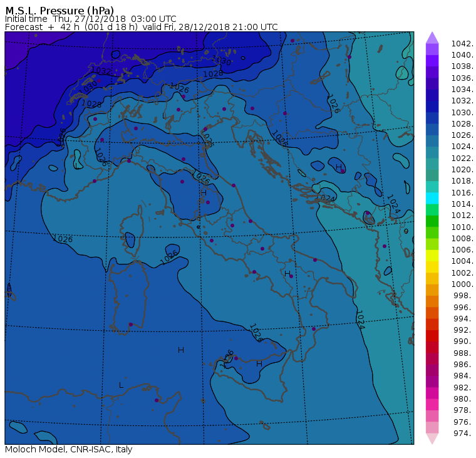Click the '982.' legend label
Viewport: 476px width, 458px height.
pyautogui.click(x=463, y=388)
